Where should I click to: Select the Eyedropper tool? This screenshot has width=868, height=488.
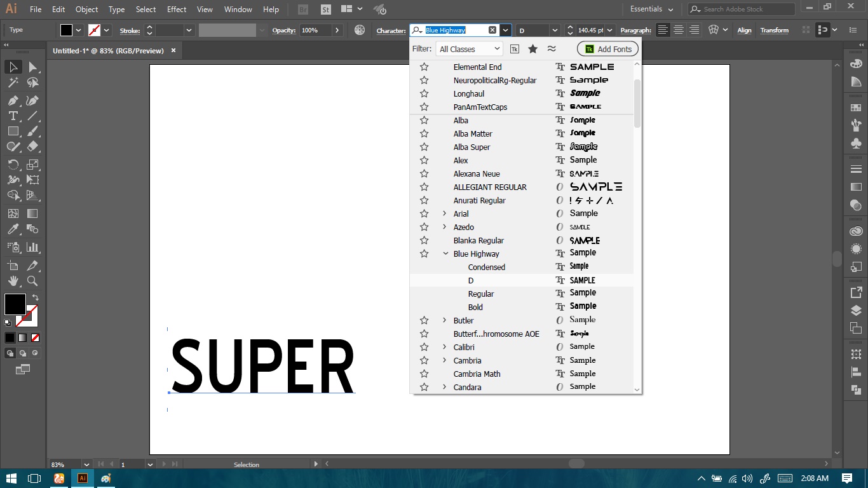[x=13, y=229]
